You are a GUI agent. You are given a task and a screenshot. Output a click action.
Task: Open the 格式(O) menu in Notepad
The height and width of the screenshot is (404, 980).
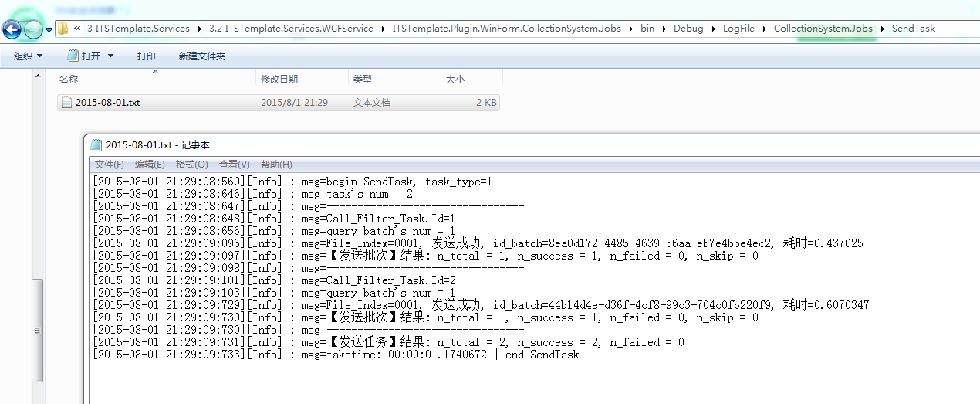191,165
